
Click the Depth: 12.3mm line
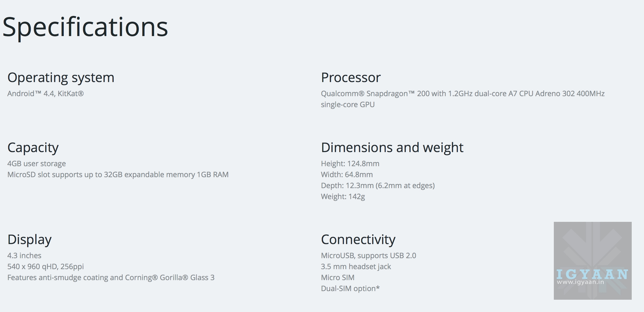[378, 186]
